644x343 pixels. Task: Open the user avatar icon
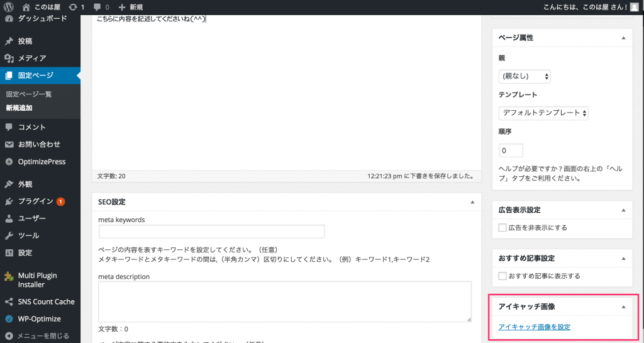click(x=635, y=7)
